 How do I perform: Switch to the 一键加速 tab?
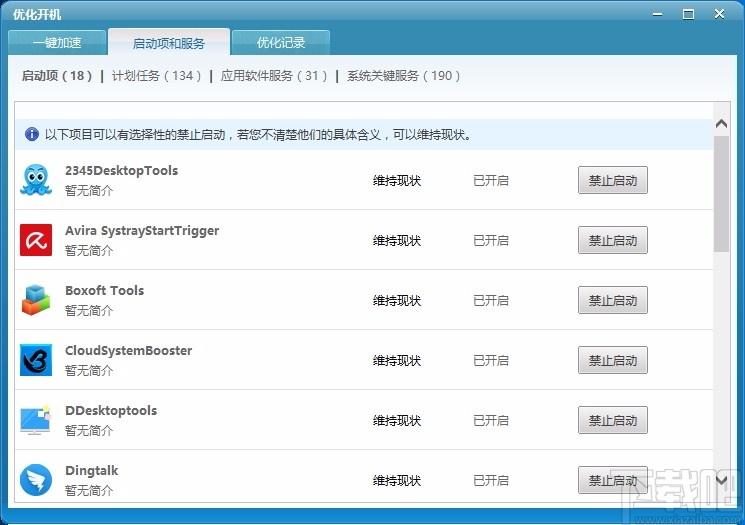[57, 43]
